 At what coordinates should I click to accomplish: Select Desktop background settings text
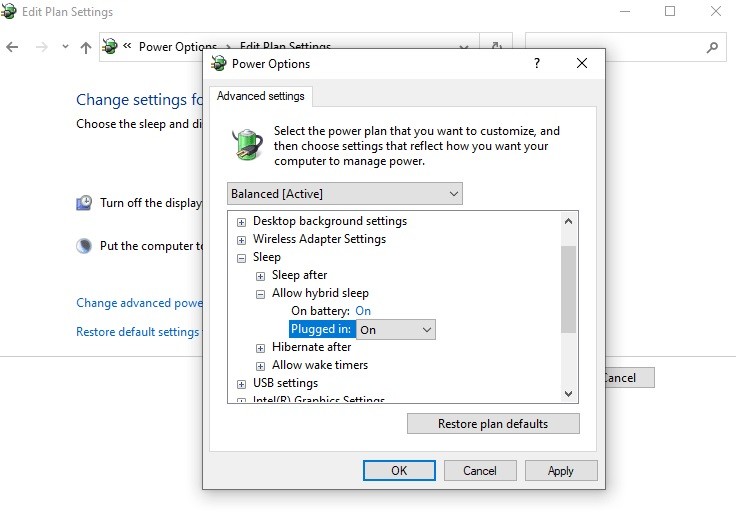tap(330, 221)
